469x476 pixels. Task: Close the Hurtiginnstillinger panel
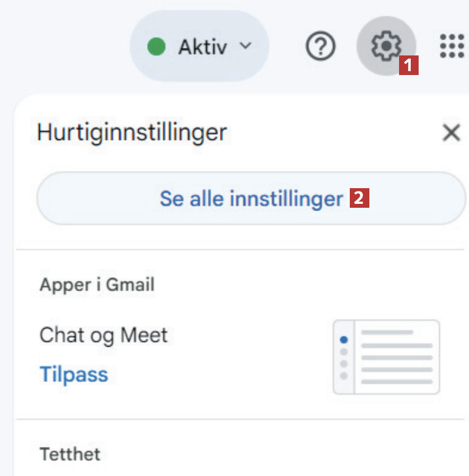coord(451,133)
